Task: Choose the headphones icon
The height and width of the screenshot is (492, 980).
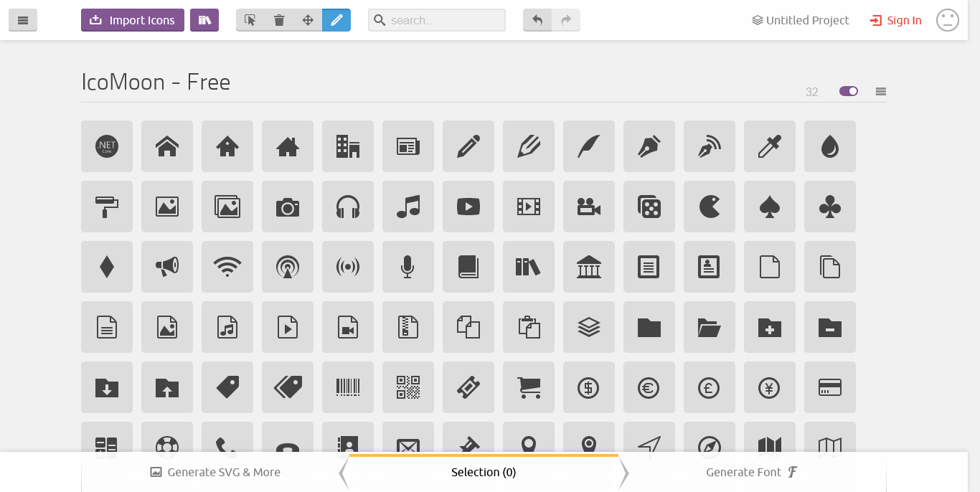Action: (348, 207)
